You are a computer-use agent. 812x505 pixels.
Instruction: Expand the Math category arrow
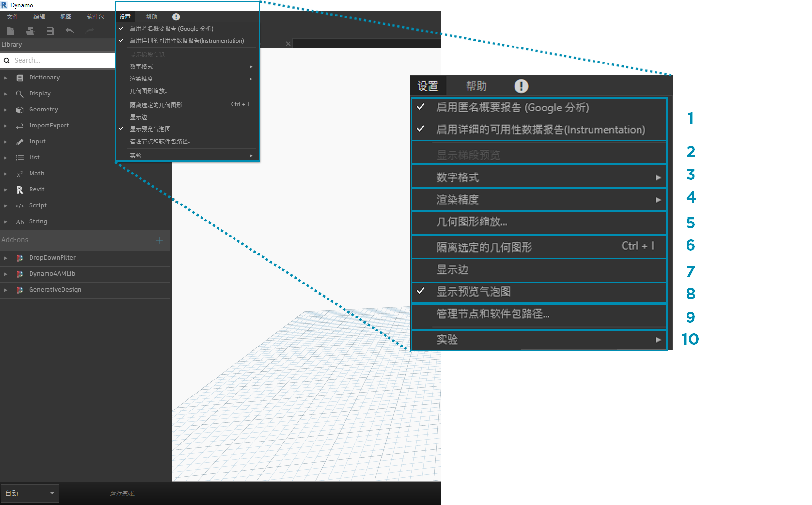tap(5, 174)
